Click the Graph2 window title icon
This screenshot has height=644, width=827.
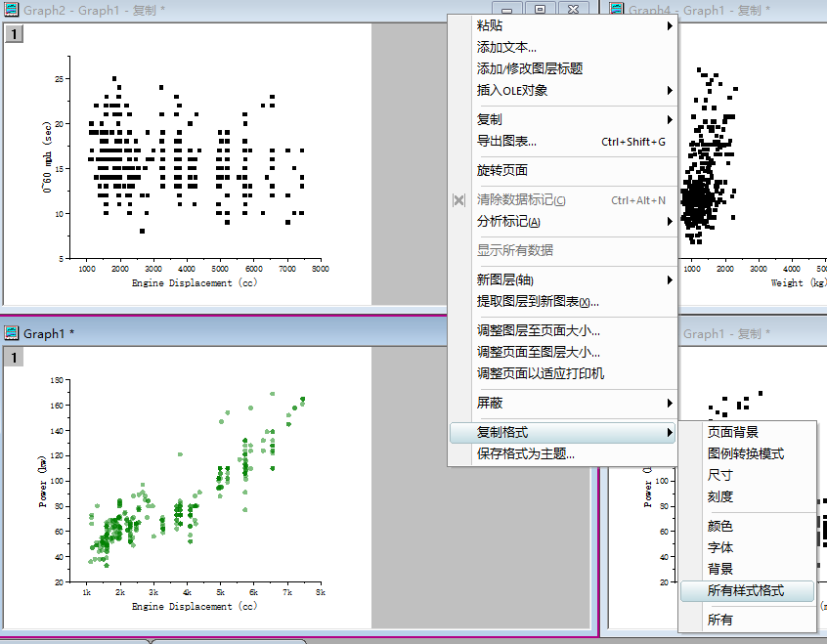pyautogui.click(x=13, y=10)
